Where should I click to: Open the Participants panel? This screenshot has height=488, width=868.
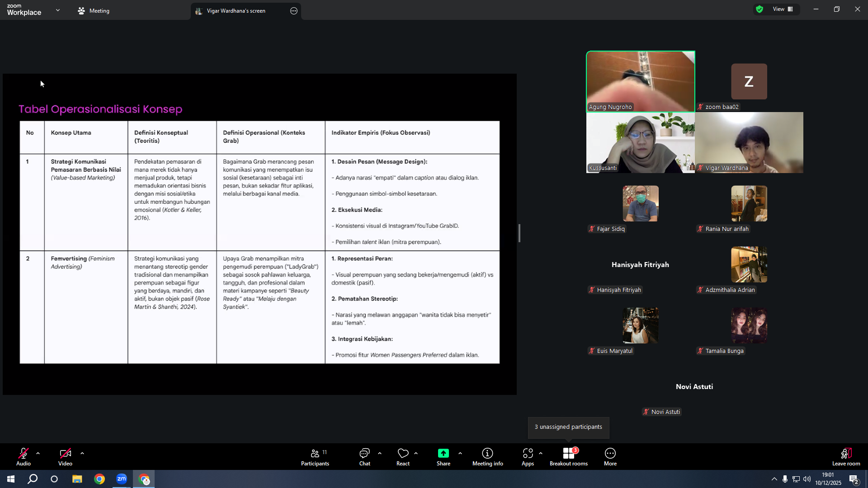tap(315, 457)
